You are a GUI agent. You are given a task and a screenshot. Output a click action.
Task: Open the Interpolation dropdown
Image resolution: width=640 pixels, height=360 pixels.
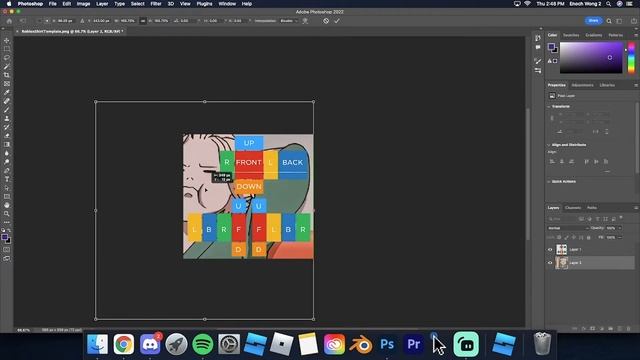pyautogui.click(x=289, y=21)
